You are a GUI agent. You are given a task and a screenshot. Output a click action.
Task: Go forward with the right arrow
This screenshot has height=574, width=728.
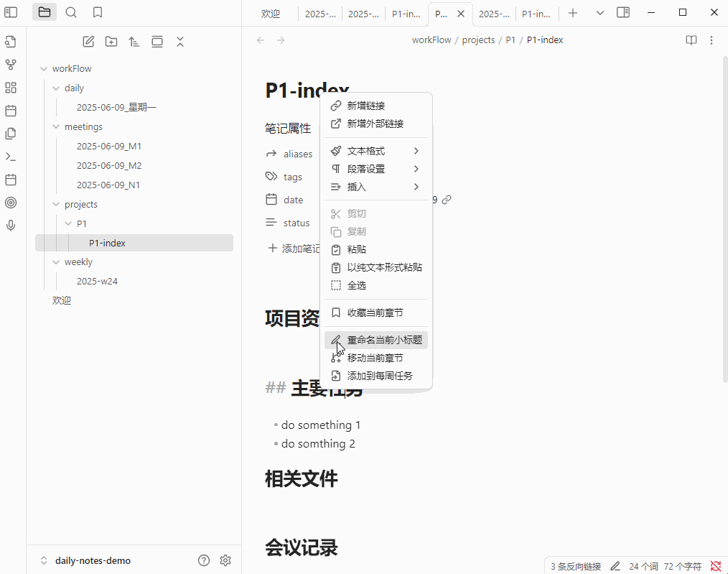tap(281, 40)
